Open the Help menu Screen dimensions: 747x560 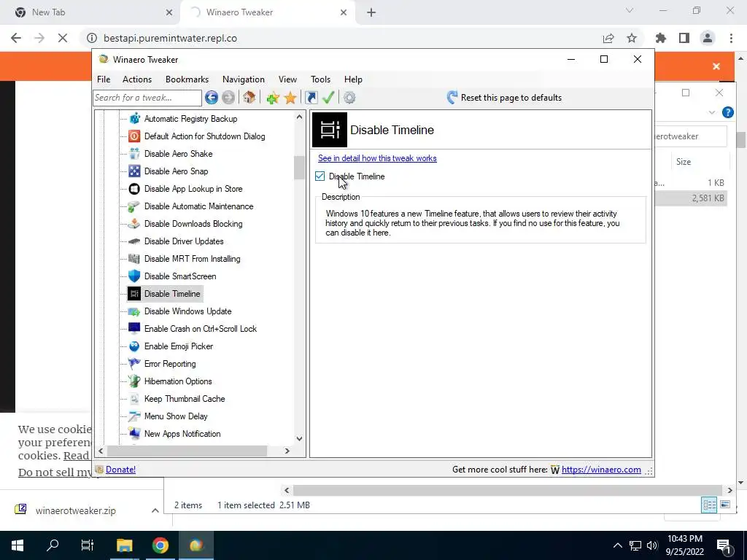click(x=353, y=79)
